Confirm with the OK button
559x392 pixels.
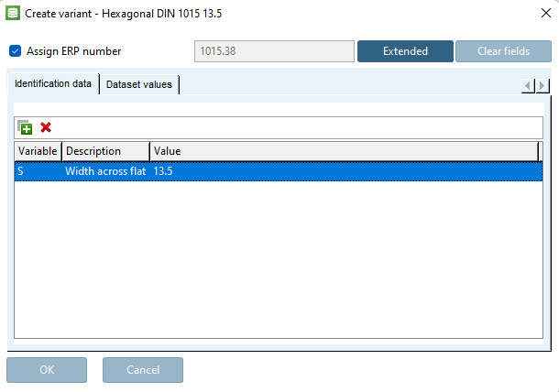47,370
